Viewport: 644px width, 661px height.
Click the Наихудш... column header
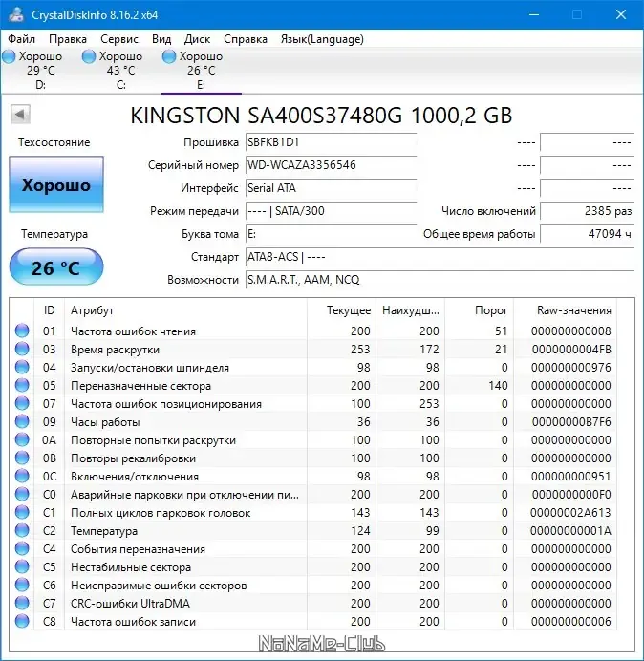(x=411, y=310)
